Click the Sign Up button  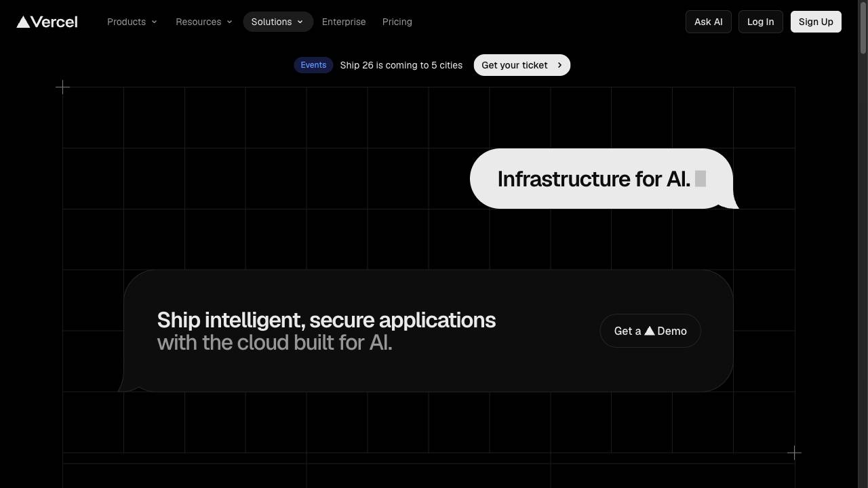tap(816, 22)
